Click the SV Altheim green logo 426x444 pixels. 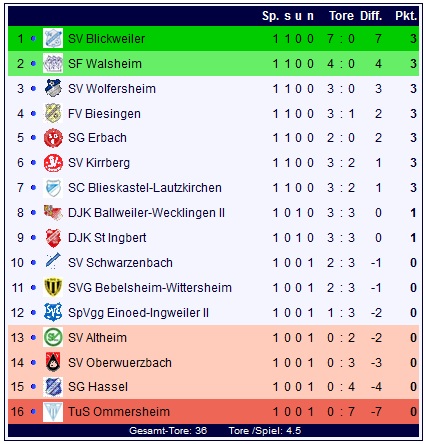click(53, 337)
